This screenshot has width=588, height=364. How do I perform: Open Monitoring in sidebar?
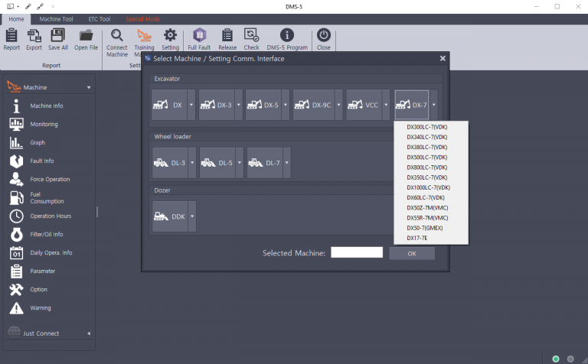coord(44,125)
